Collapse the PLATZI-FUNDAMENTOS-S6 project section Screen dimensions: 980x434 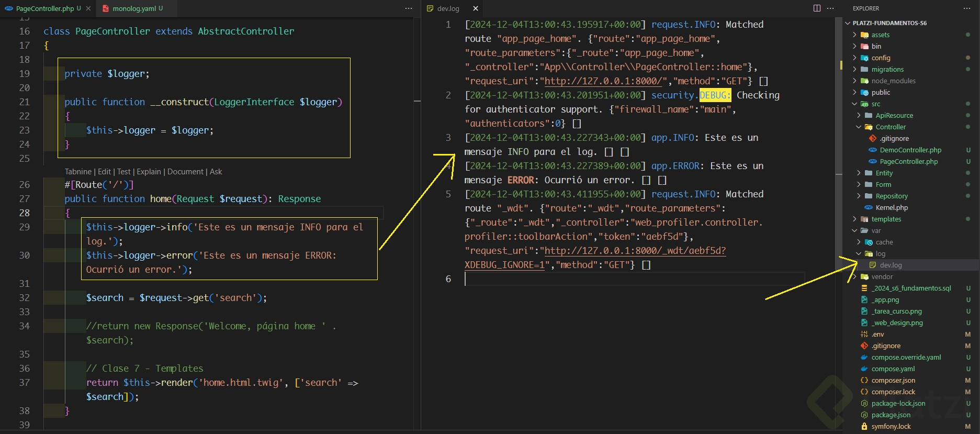pyautogui.click(x=848, y=23)
